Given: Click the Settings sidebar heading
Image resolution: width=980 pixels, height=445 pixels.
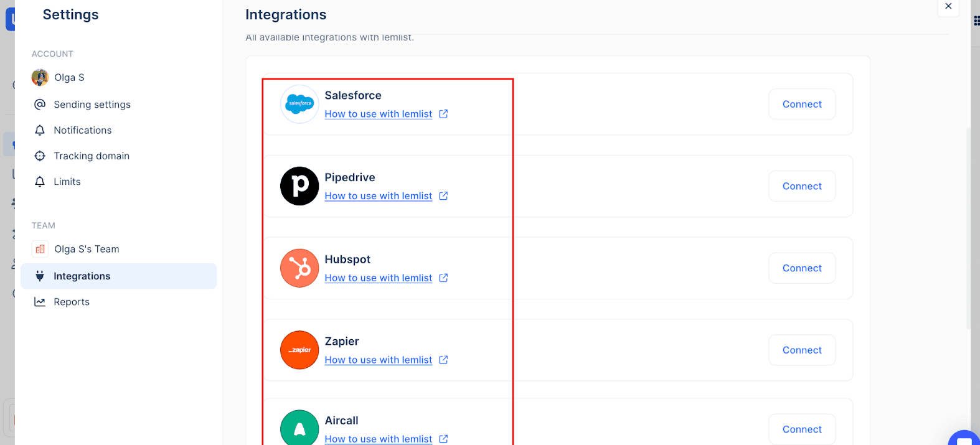Looking at the screenshot, I should [x=70, y=14].
